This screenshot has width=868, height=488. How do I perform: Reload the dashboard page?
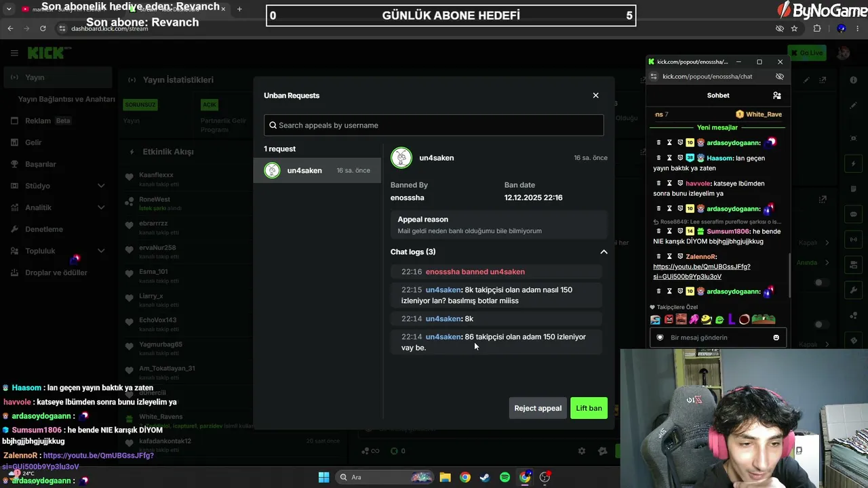click(43, 28)
